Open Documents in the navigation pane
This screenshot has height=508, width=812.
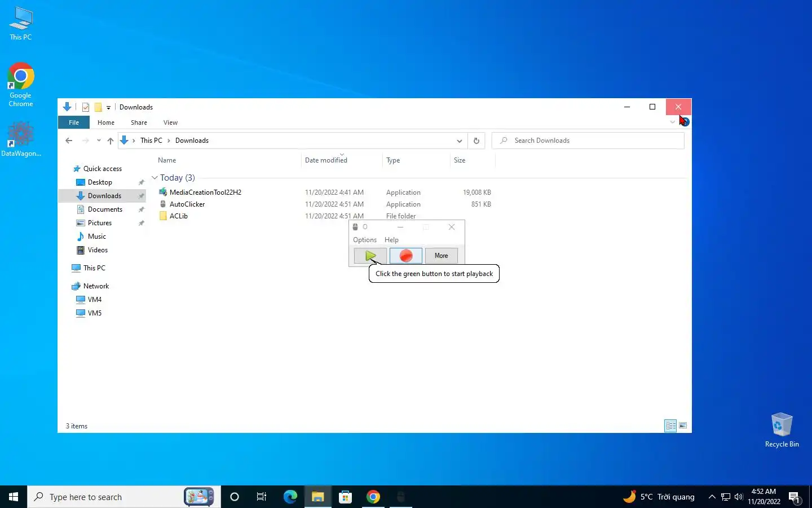tap(105, 209)
